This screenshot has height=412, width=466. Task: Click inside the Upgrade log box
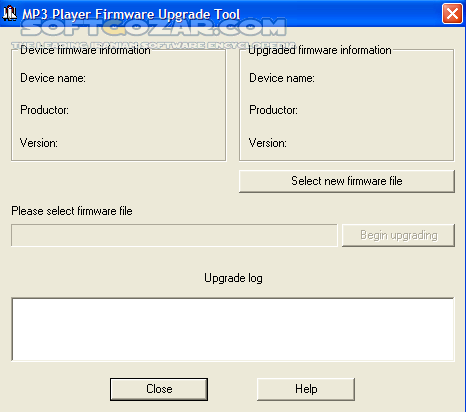(233, 329)
